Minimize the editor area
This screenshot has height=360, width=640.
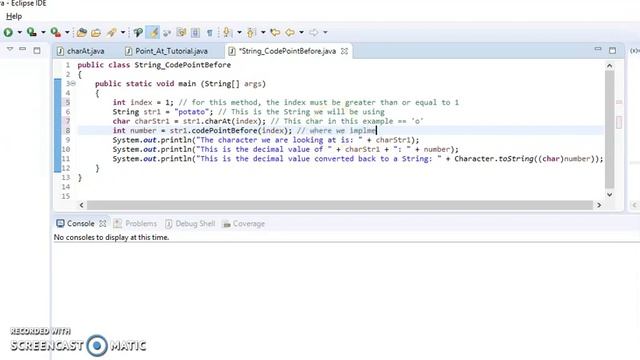click(x=598, y=49)
